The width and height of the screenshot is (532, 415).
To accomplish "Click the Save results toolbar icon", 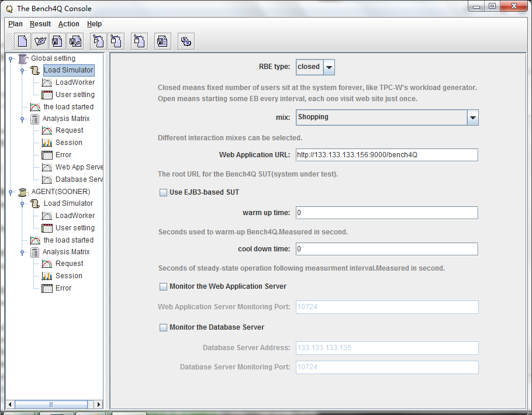I will pyautogui.click(x=163, y=41).
